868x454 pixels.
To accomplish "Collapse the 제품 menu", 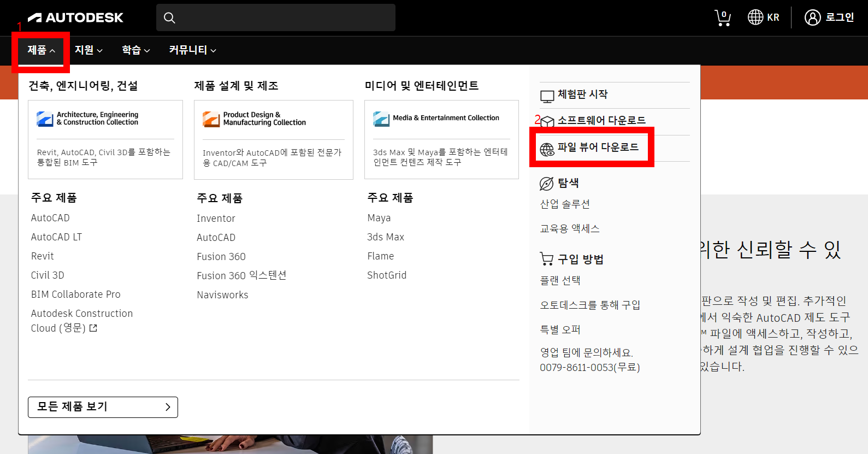I will click(x=41, y=50).
